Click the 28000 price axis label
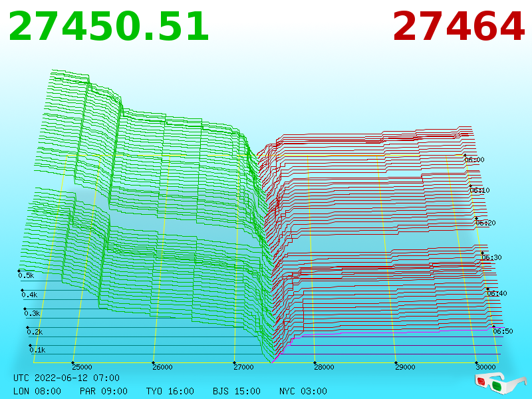Image resolution: width=532 pixels, height=399 pixels. point(324,367)
